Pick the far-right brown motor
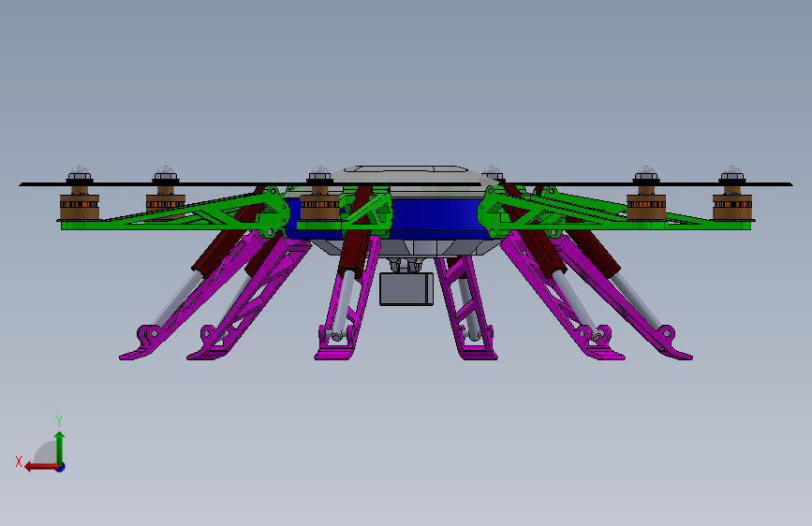This screenshot has width=812, height=526. point(731,206)
